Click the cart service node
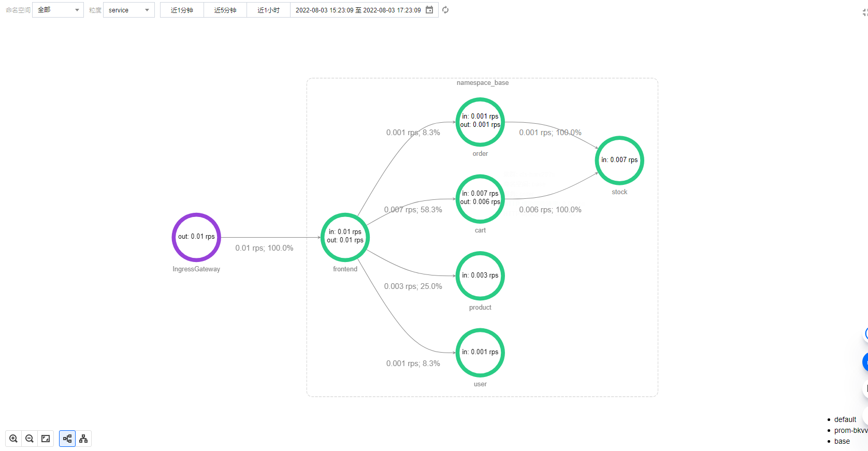 coord(480,199)
